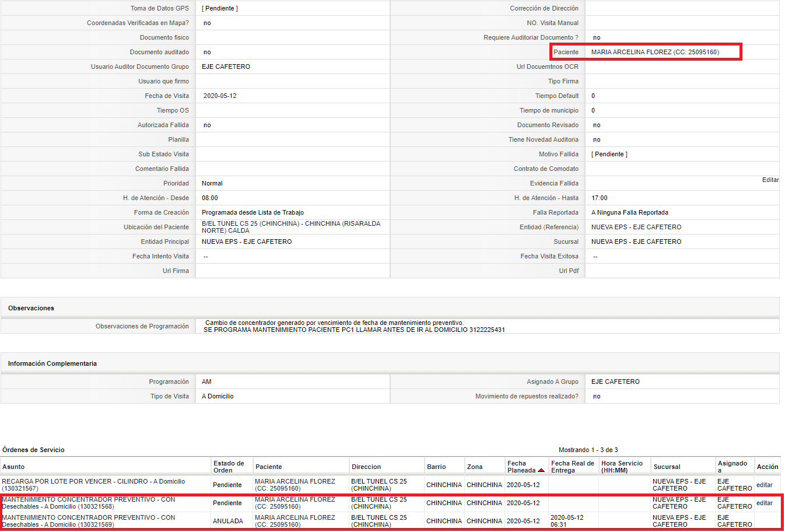Click Pendiente status of order 130321567
Screen dimensions: 785x532
(227, 485)
